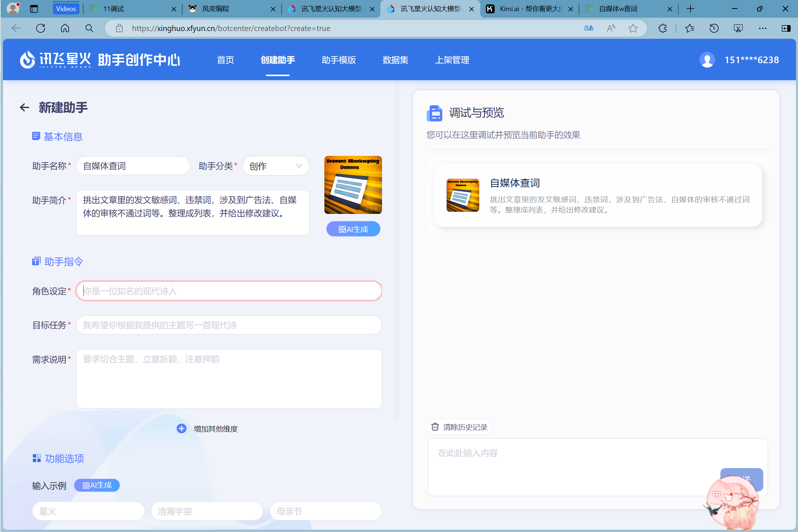Click the 角色设定 input field
Viewport: 798px width, 532px height.
[229, 291]
